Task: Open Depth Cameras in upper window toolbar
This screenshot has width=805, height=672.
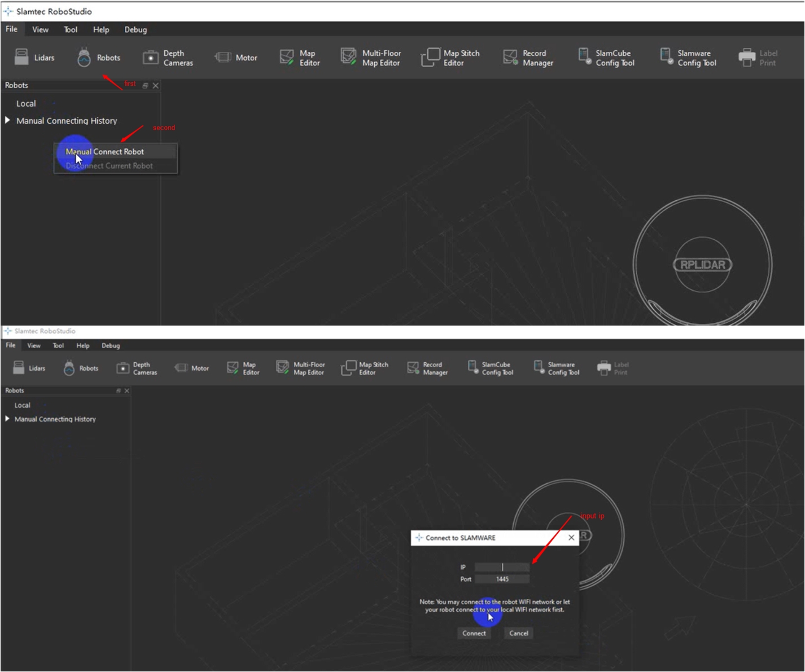Action: click(x=168, y=58)
